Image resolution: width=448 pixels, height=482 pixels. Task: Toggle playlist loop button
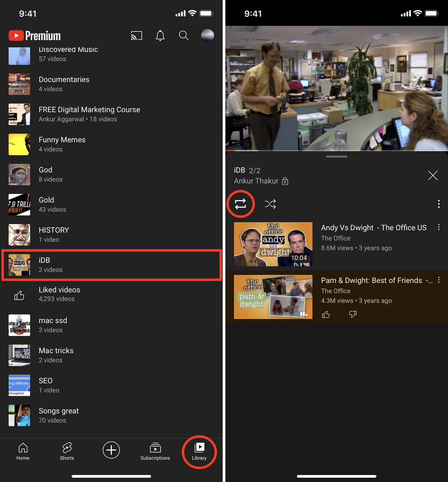240,204
